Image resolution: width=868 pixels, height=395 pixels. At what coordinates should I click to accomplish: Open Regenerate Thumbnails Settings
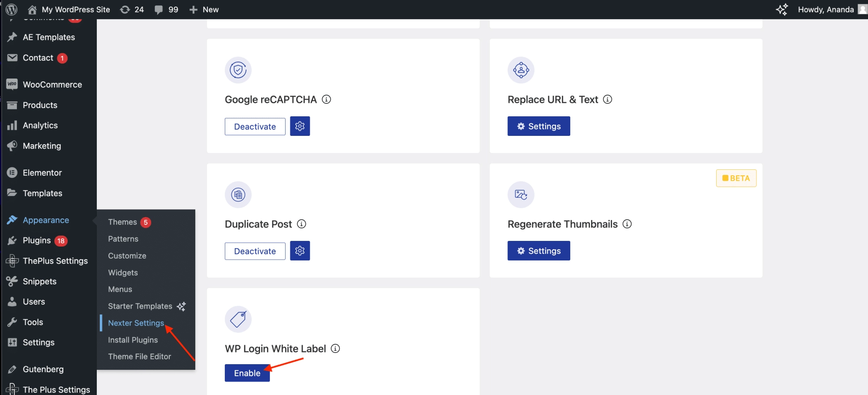[539, 250]
